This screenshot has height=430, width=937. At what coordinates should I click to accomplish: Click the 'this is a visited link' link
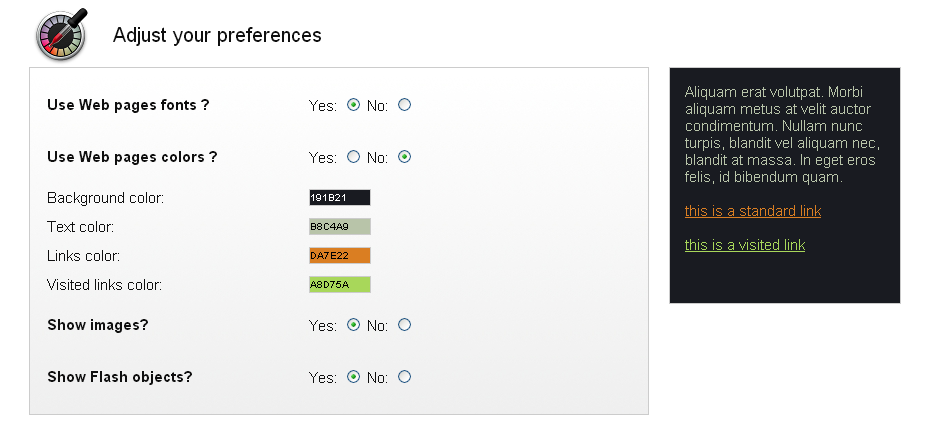point(745,245)
